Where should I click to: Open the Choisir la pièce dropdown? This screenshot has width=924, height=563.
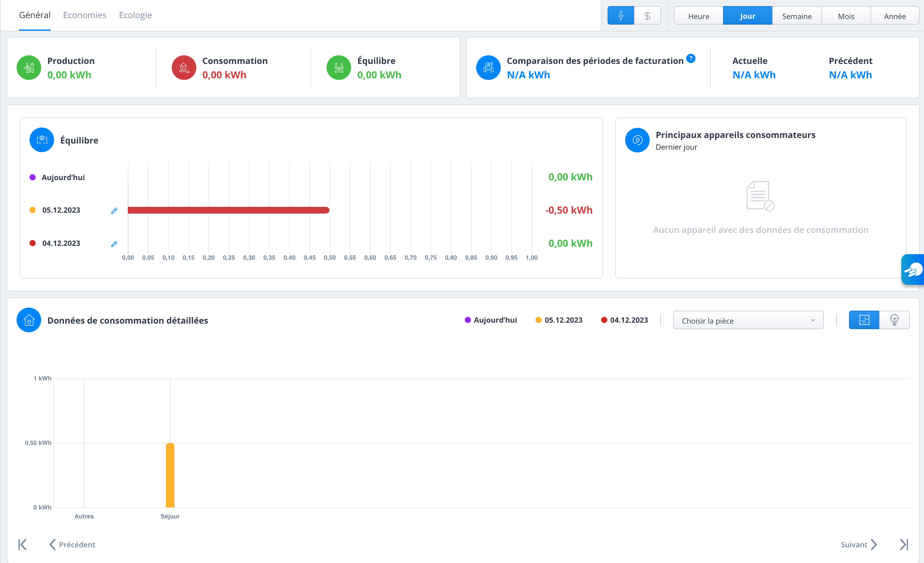749,320
